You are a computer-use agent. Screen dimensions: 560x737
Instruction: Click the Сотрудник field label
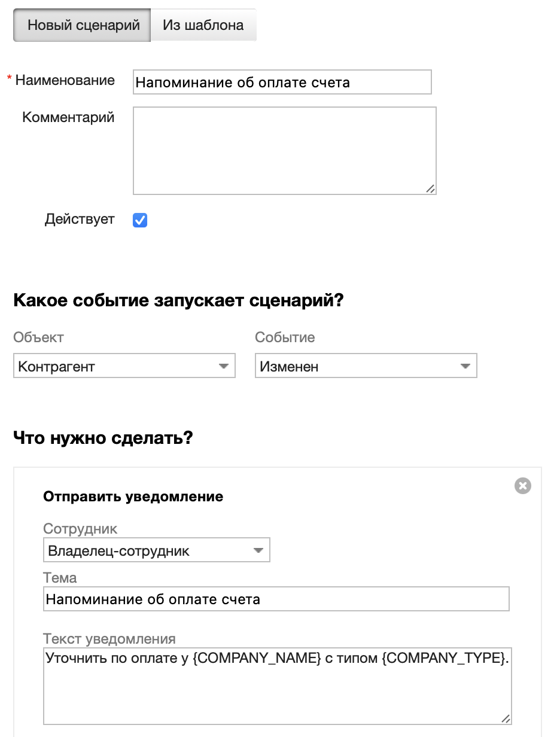pos(80,529)
